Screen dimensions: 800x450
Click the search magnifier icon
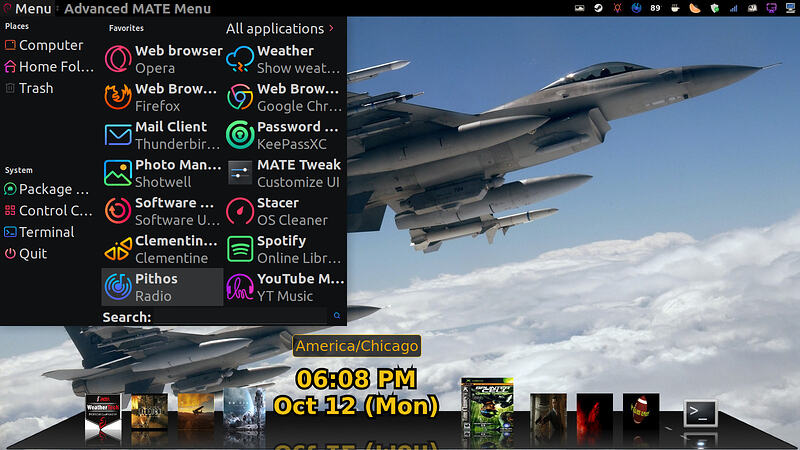click(x=337, y=316)
